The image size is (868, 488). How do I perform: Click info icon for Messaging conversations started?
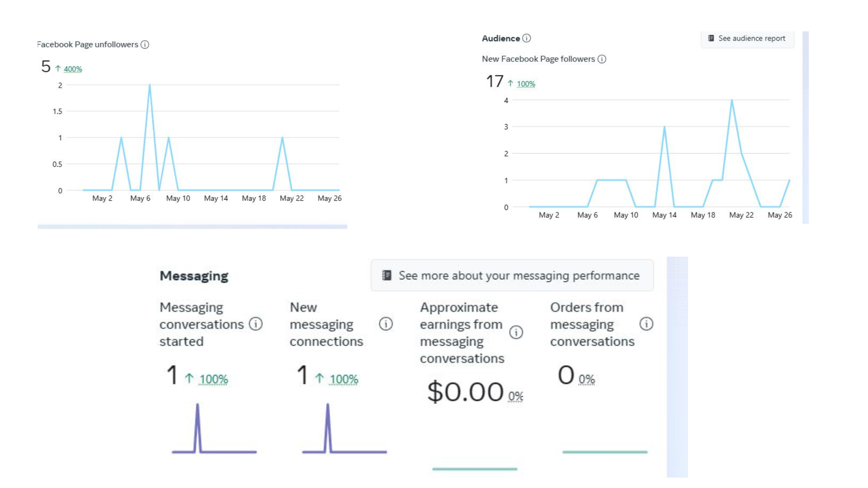tap(255, 324)
